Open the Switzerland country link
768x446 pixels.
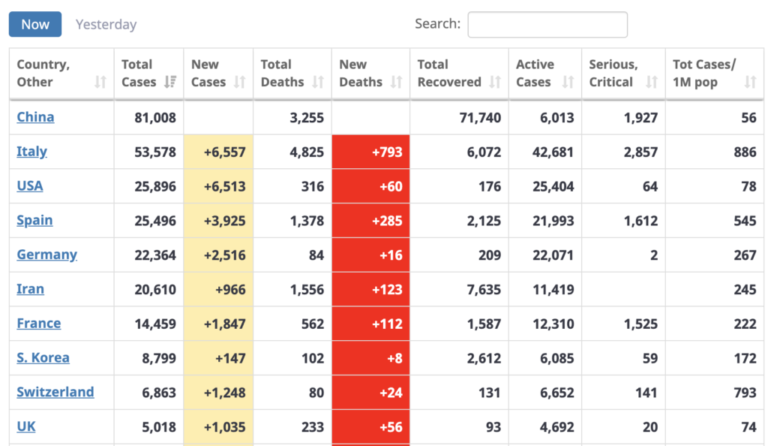pyautogui.click(x=55, y=392)
